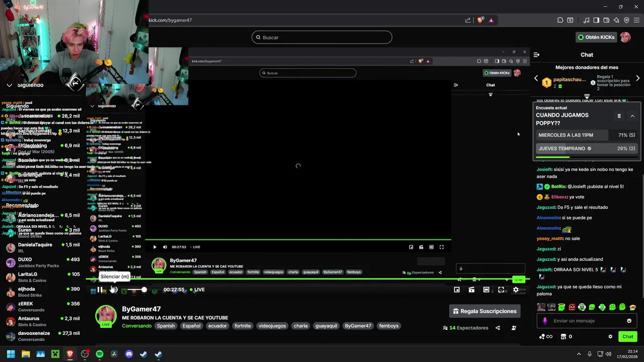
Task: Select the guayaquil tag
Action: point(327,326)
